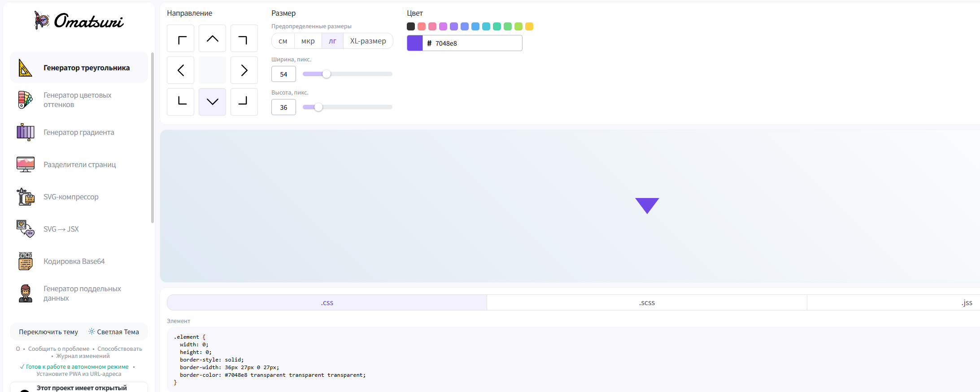This screenshot has height=392, width=980.
Task: Toggle the theme with 'Светлая Тема' switch
Action: (x=113, y=332)
